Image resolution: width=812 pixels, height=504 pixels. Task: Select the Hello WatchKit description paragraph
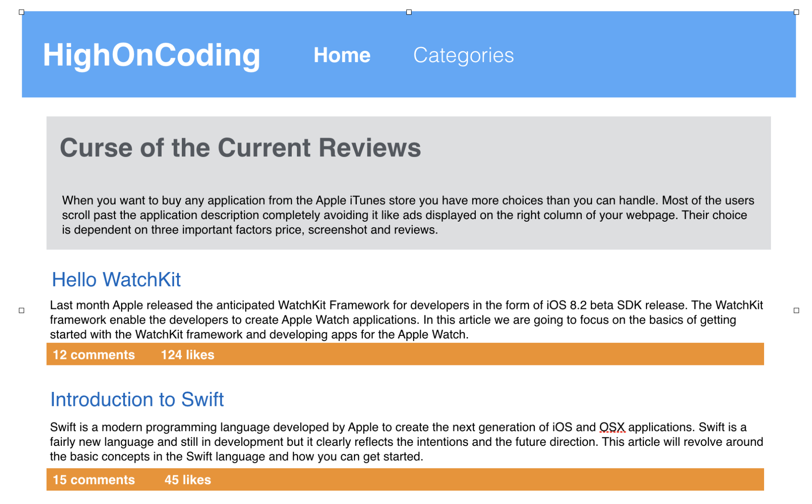pos(406,319)
